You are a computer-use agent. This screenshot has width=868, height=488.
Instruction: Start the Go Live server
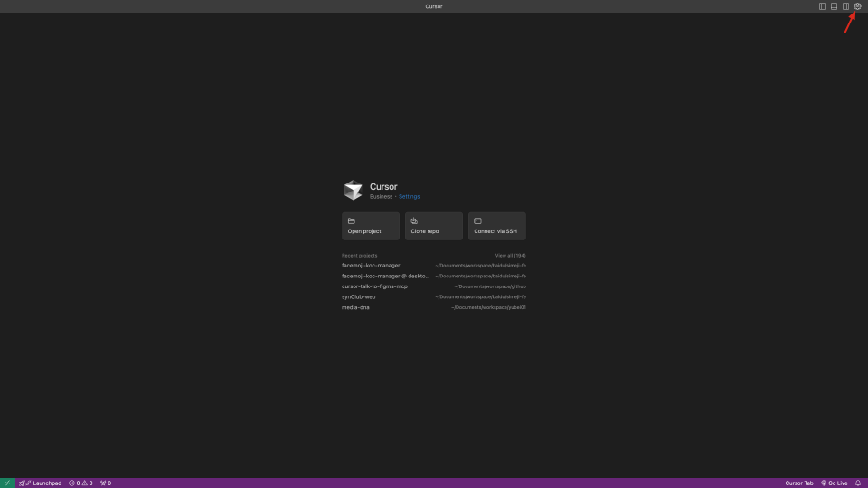pos(835,483)
